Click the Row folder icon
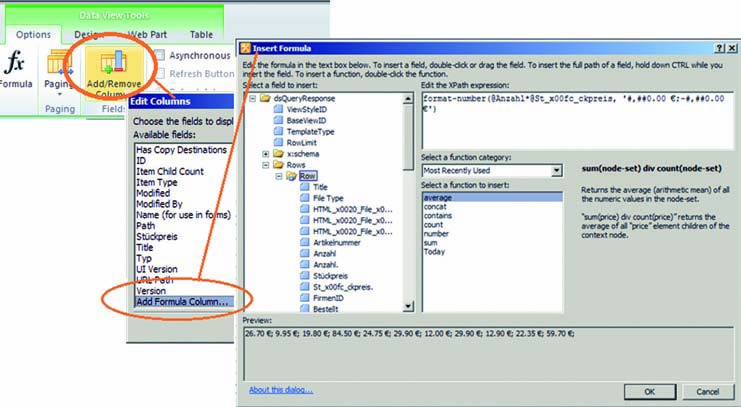 (x=292, y=176)
